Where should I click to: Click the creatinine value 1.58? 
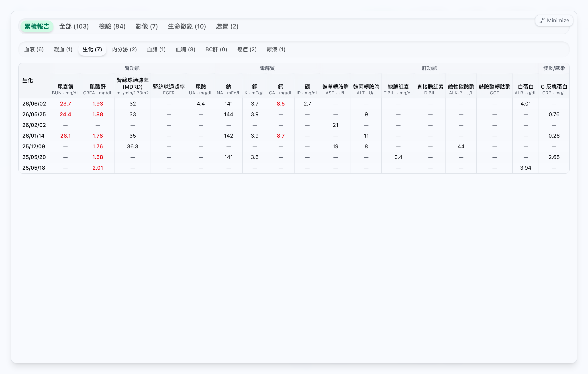98,157
